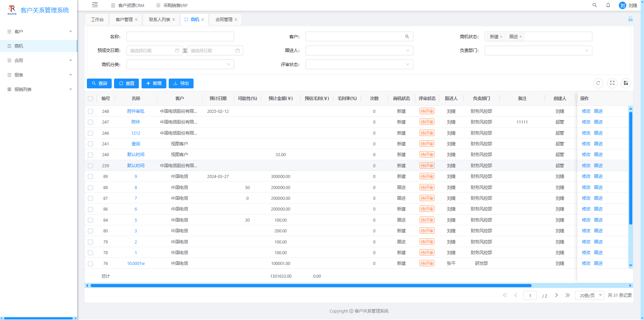This screenshot has width=644, height=320.
Task: Click the lock icon below the top bar
Action: [631, 19]
